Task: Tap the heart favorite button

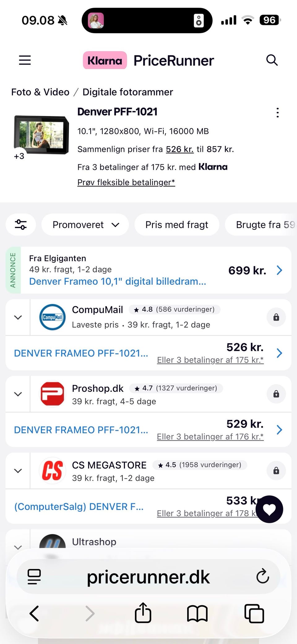Action: tap(269, 509)
